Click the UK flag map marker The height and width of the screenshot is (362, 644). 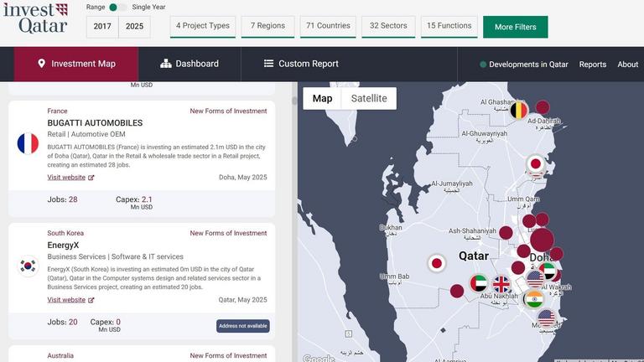click(x=501, y=284)
